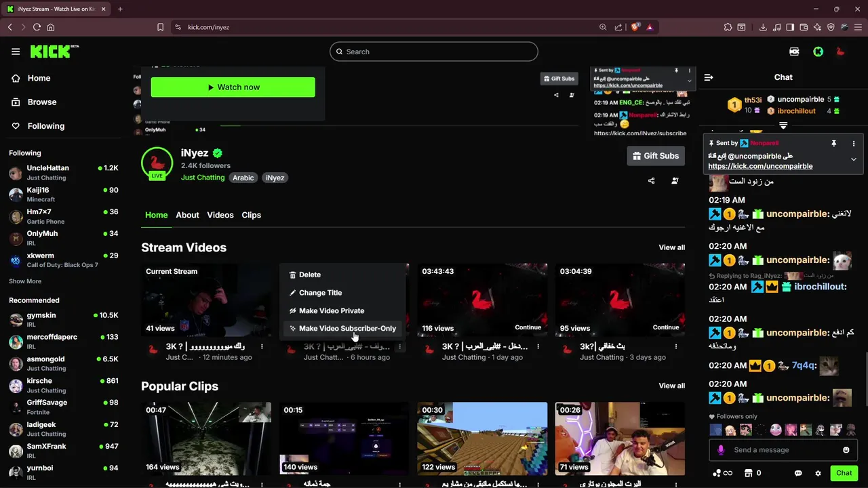The height and width of the screenshot is (488, 868).
Task: Choose Delete in the video context menu
Action: (344, 274)
